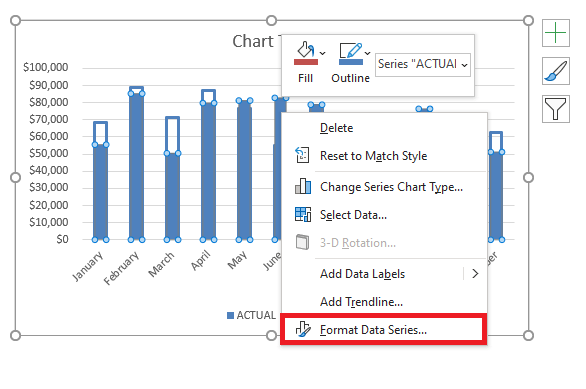Expand the Fill color dropdown arrow
This screenshot has width=586, height=389.
tap(323, 53)
